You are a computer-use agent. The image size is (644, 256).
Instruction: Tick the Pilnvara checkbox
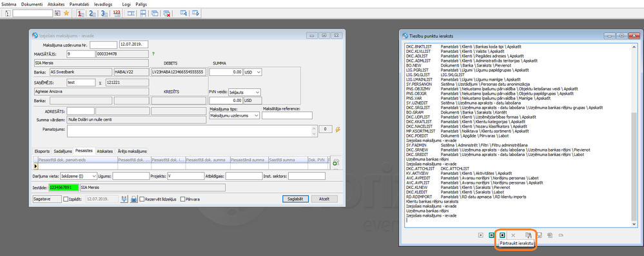tap(183, 199)
